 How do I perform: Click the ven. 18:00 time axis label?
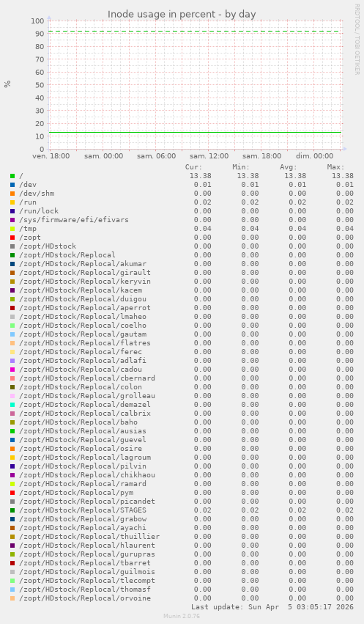51,156
